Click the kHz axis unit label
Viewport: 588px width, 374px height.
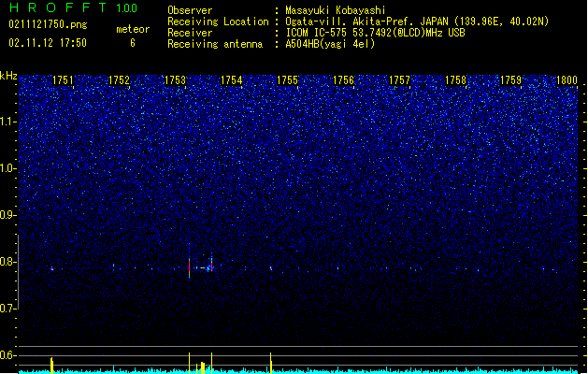[8, 76]
